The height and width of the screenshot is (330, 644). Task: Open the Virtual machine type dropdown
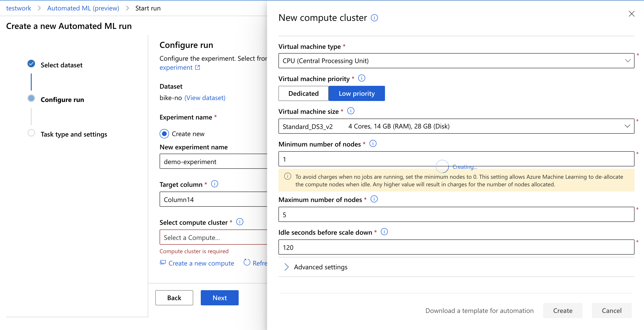pyautogui.click(x=456, y=61)
